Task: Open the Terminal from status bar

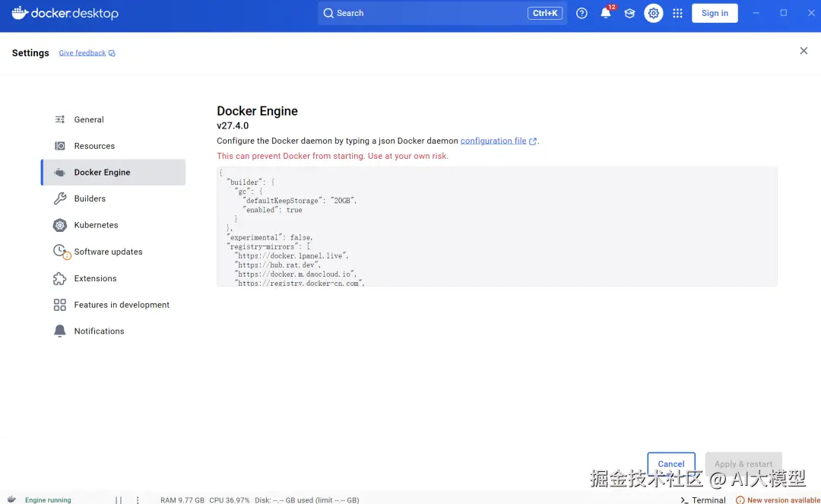Action: [702, 499]
